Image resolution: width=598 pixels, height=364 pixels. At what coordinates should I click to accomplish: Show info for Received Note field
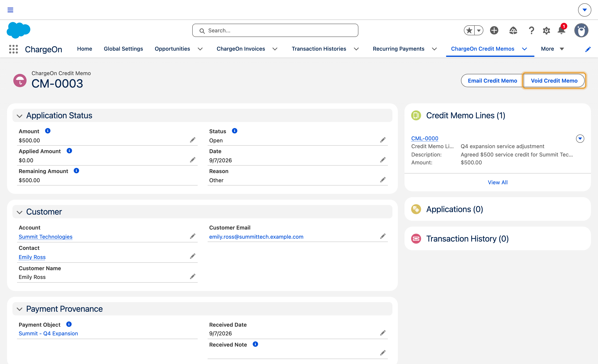255,344
